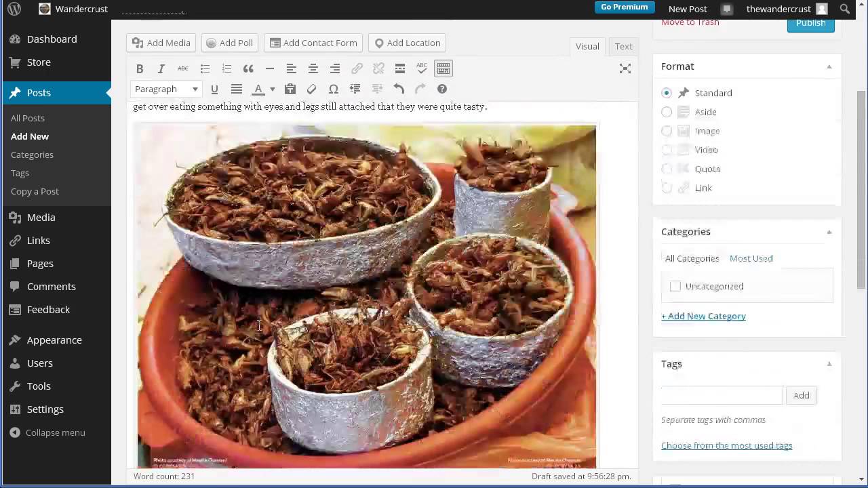Select Link post format
The image size is (868, 488).
pos(667,188)
